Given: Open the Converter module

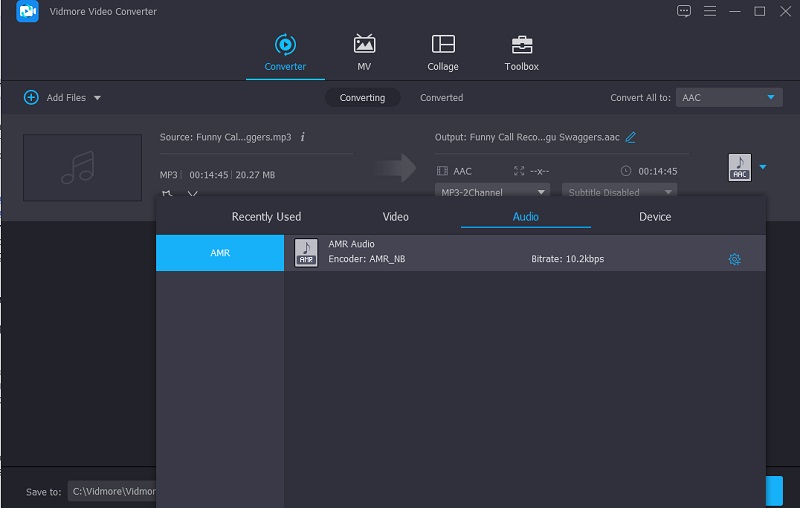Looking at the screenshot, I should [x=285, y=53].
